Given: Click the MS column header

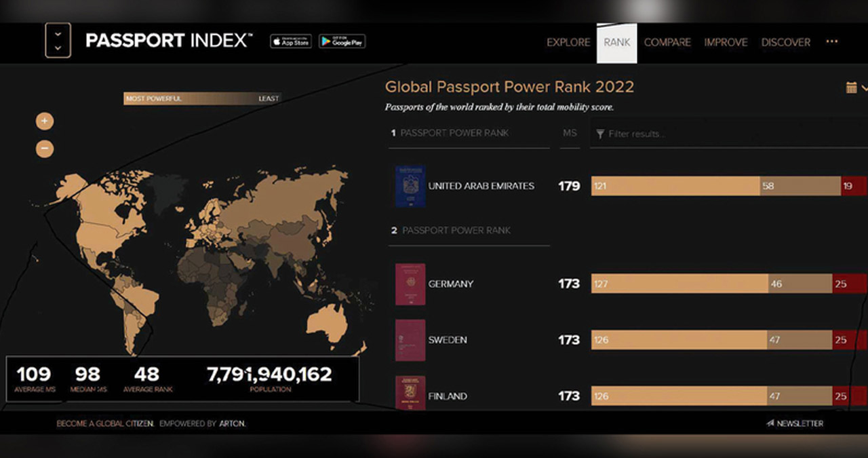Looking at the screenshot, I should (570, 133).
